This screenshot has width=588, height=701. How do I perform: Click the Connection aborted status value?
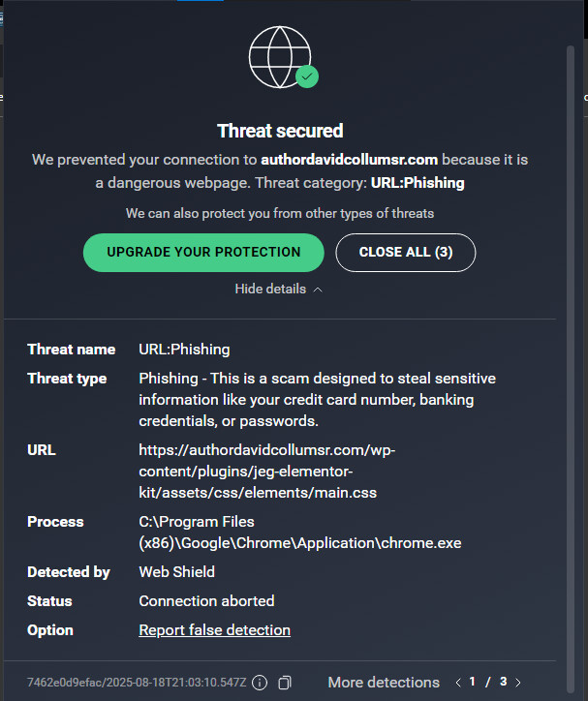pyautogui.click(x=206, y=600)
